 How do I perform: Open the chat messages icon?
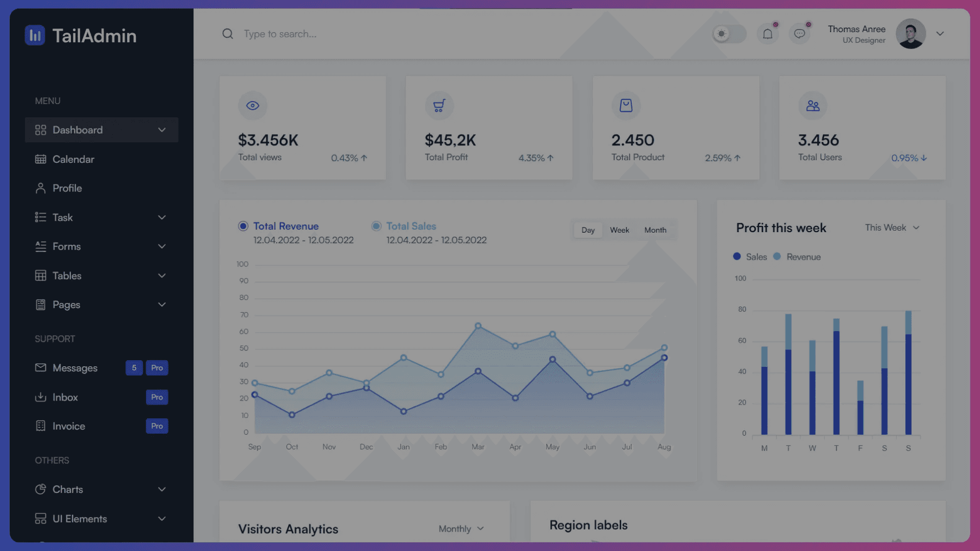[799, 34]
